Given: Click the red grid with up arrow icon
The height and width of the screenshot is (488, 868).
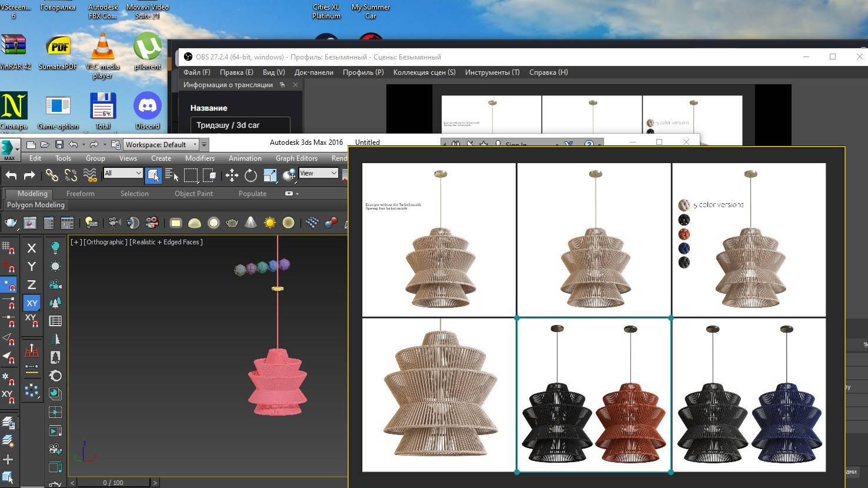Looking at the screenshot, I should coord(32,351).
